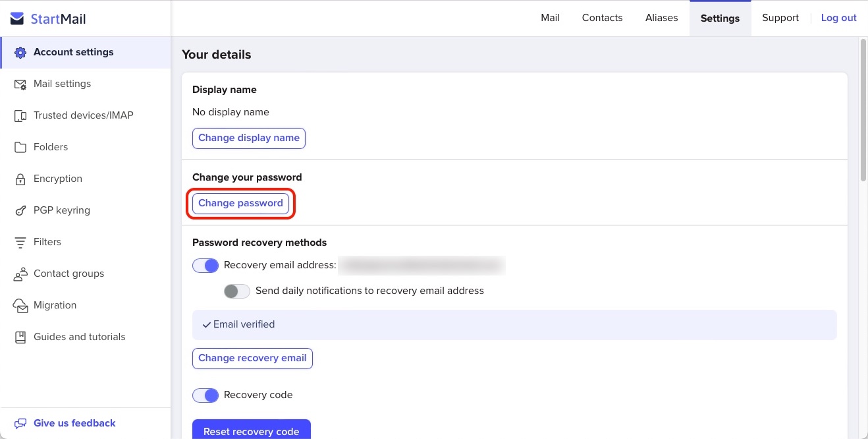Click the Guides and tutorials book icon
868x439 pixels.
[x=20, y=337]
